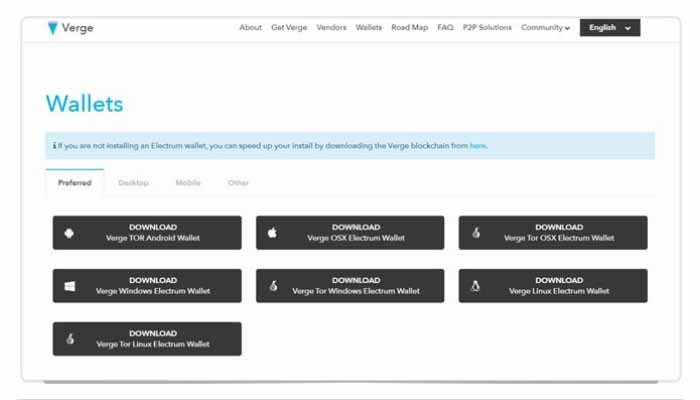
Task: Click the Tor onion icon on Tor Linux Electrum Wallet
Action: pyautogui.click(x=70, y=339)
